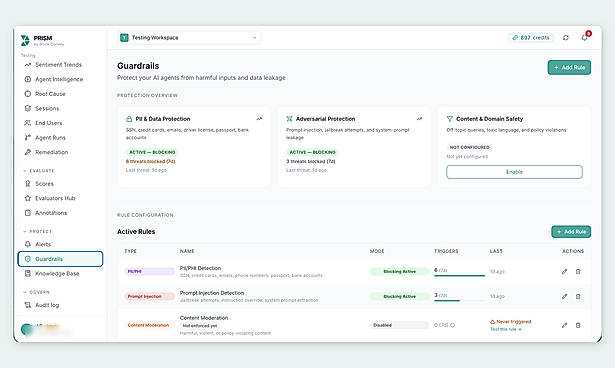This screenshot has width=615, height=368.
Task: Click the Guardrails shield icon
Action: coord(27,259)
